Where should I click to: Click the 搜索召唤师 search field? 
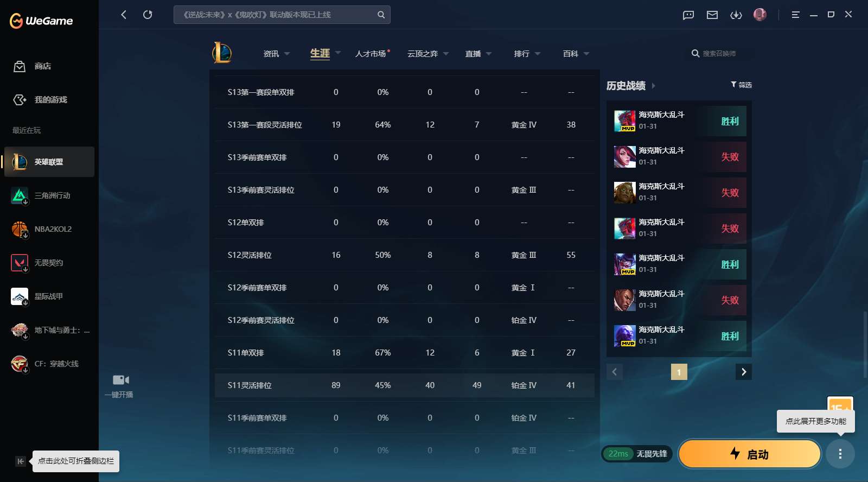point(719,54)
